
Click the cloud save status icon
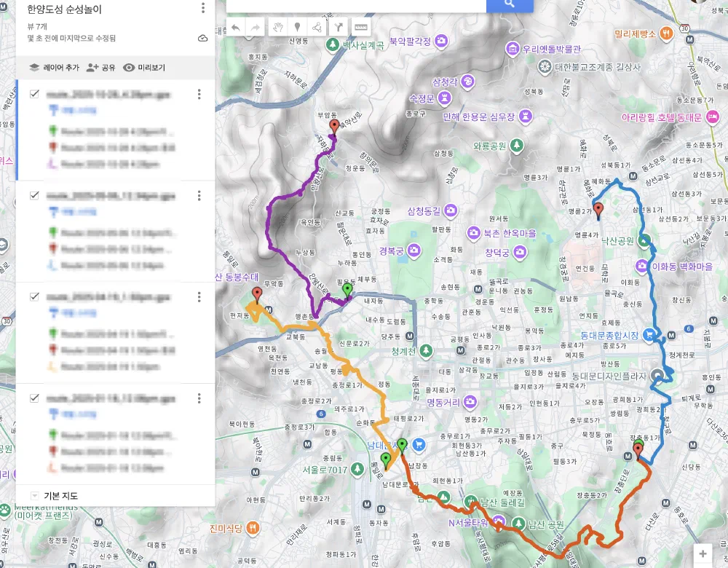[202, 38]
